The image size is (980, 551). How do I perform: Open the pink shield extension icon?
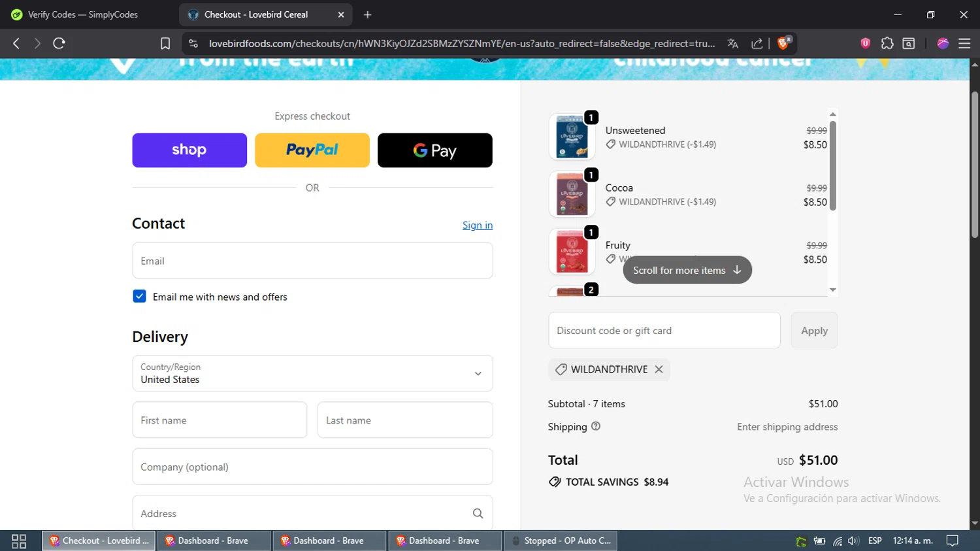pos(865,43)
